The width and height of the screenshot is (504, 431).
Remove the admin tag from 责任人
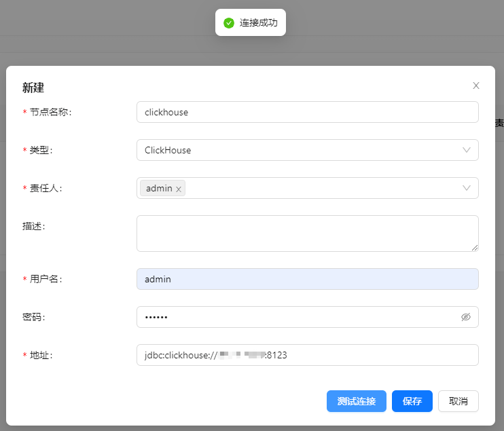(x=179, y=189)
